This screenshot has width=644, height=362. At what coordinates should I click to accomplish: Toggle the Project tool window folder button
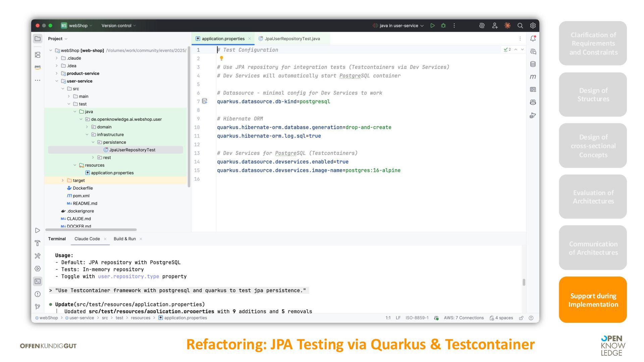(x=38, y=39)
